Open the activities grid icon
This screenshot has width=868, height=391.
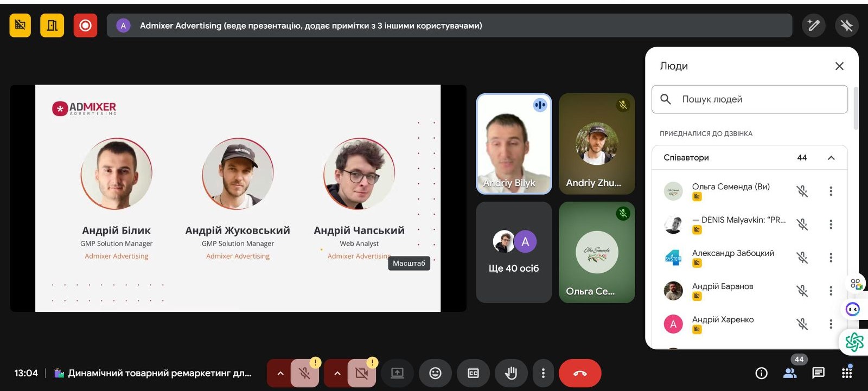tap(847, 373)
